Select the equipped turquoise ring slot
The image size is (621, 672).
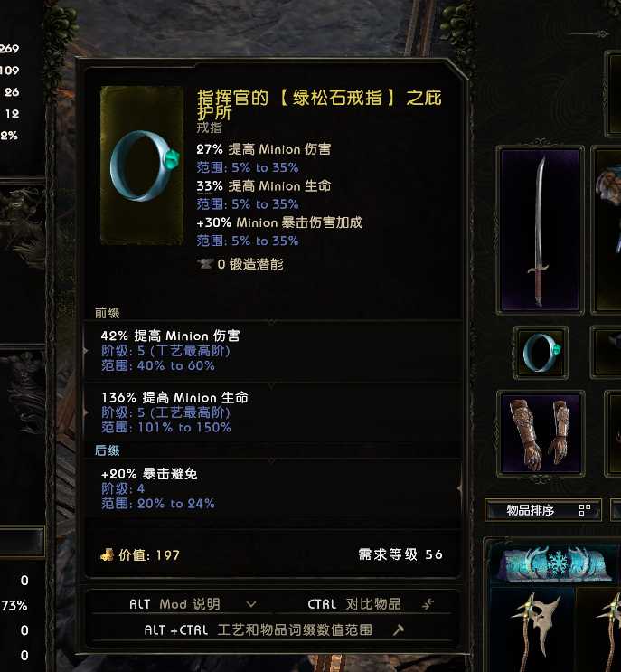(541, 353)
